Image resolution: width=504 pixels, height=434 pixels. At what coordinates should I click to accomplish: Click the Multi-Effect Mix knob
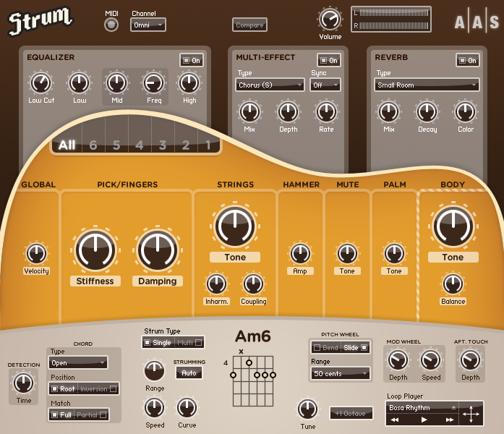point(249,112)
